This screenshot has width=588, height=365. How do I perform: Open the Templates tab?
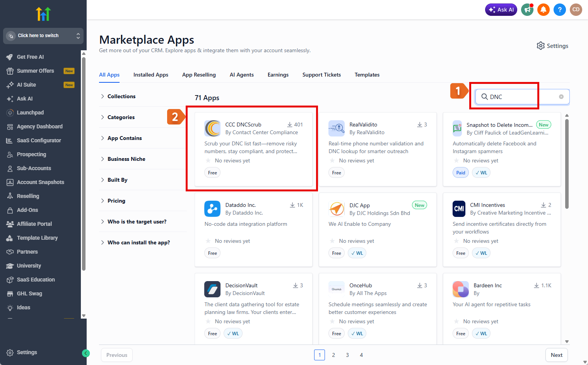pos(367,75)
